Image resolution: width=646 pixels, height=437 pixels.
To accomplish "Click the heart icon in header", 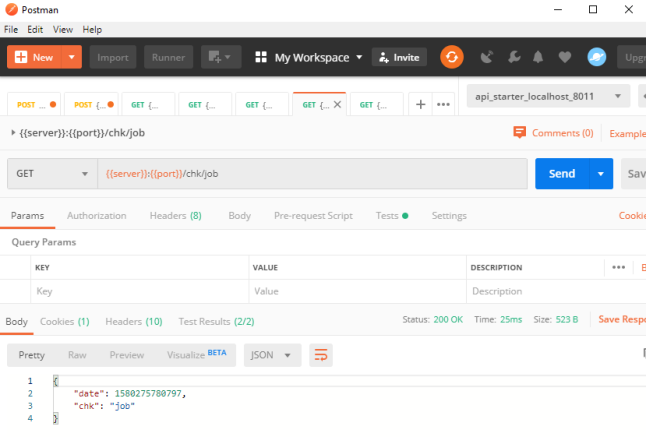I will pos(564,57).
